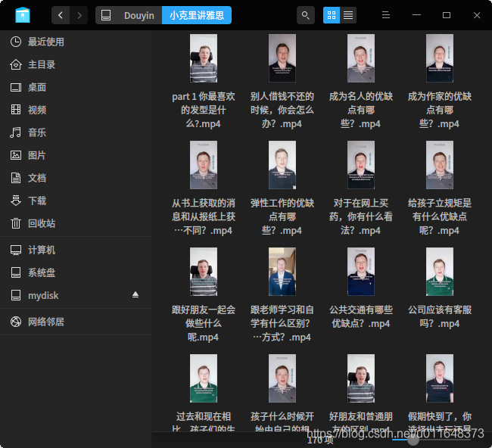This screenshot has width=492, height=448.
Task: Switch to icon grid view
Action: tap(332, 15)
